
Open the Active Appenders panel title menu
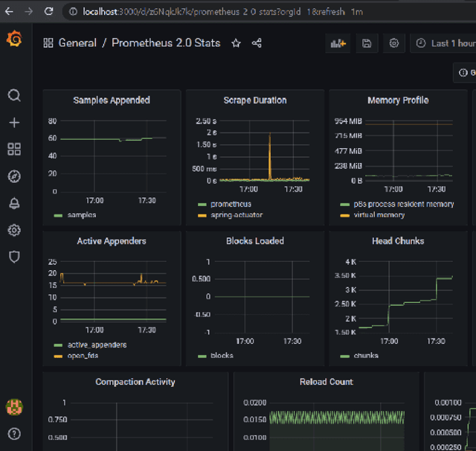click(x=112, y=241)
